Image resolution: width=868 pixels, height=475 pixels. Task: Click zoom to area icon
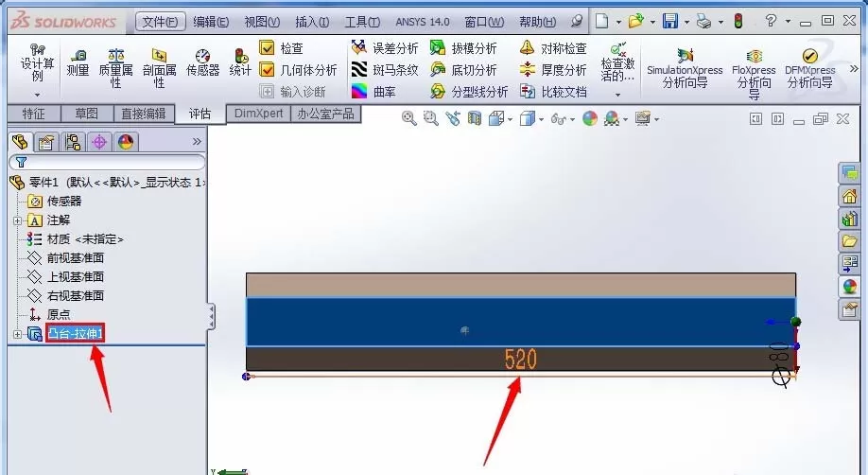tap(430, 118)
